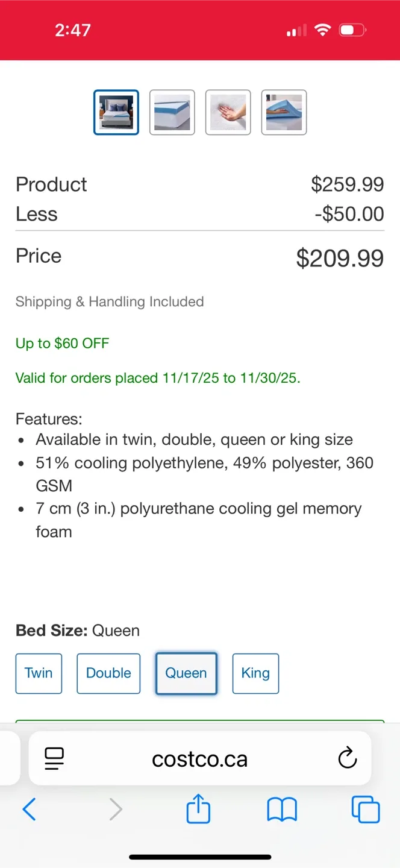Tap the forward navigation arrow

(x=116, y=810)
